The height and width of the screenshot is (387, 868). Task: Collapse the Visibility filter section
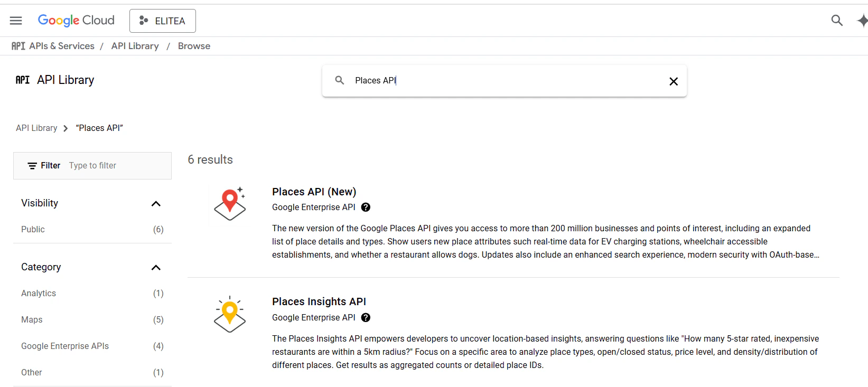point(156,203)
